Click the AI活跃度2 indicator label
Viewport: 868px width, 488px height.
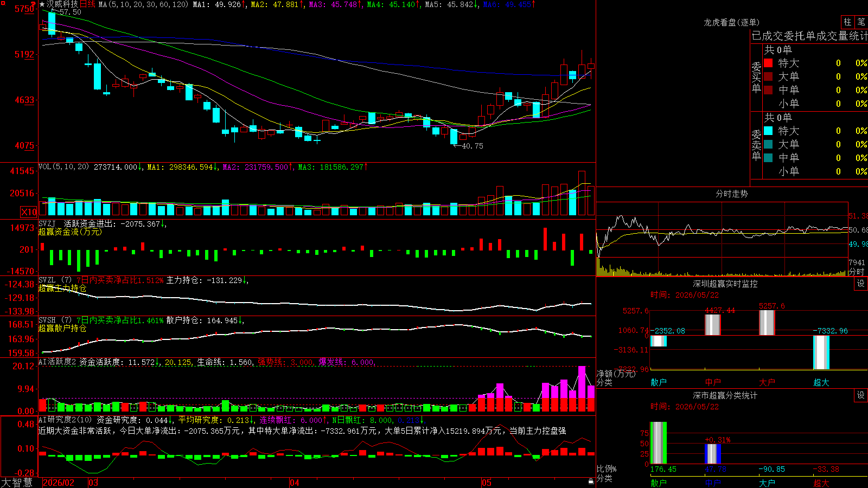tap(58, 362)
